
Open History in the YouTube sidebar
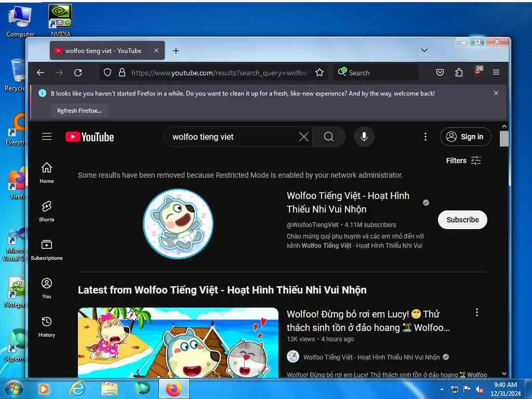(x=46, y=326)
